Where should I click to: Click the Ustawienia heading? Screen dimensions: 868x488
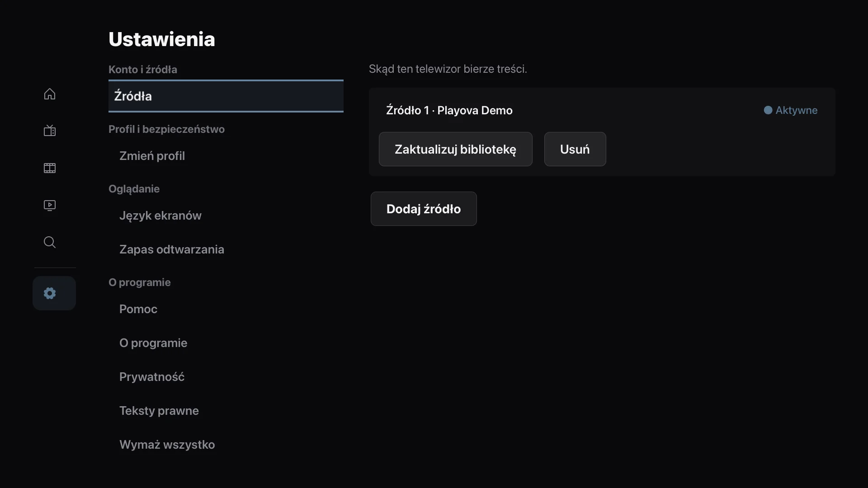click(x=162, y=39)
